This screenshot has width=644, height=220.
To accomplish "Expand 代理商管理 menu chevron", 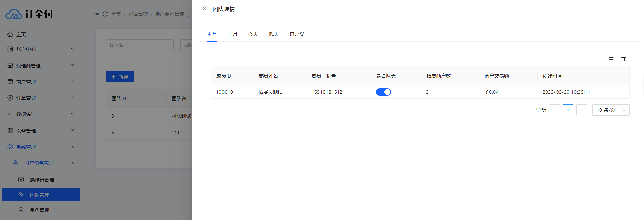I will 72,65.
